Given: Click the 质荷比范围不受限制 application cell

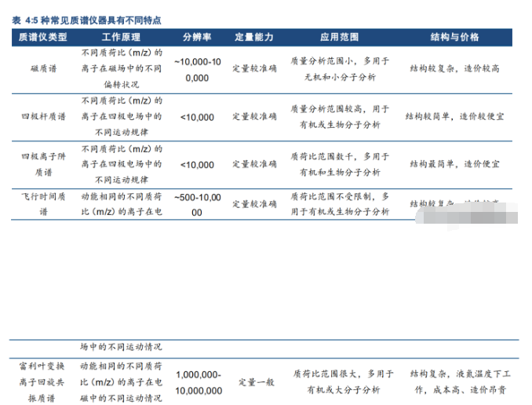Looking at the screenshot, I should pyautogui.click(x=340, y=204).
